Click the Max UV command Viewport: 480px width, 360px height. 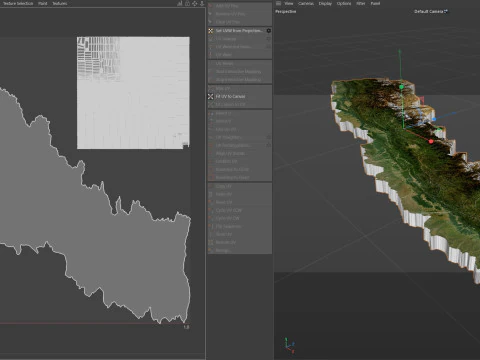(x=240, y=88)
